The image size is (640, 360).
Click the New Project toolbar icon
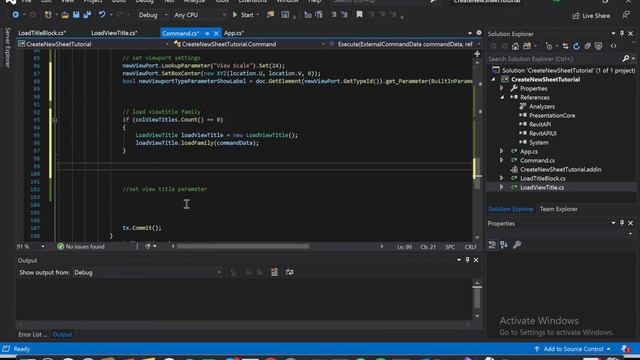(x=48, y=15)
